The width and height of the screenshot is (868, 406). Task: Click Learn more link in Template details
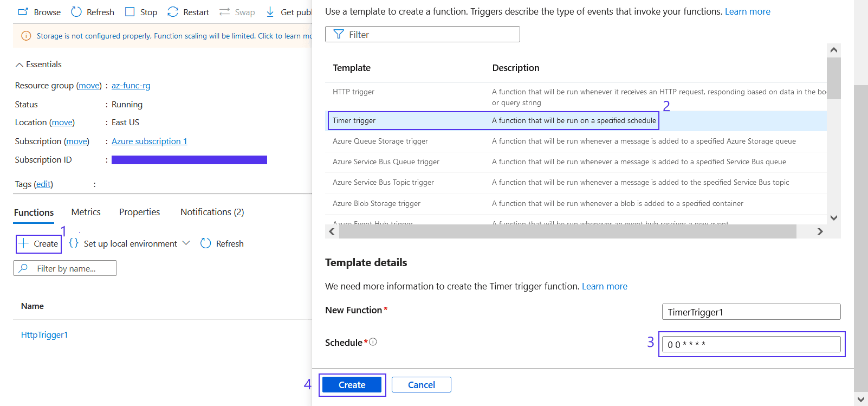[x=604, y=286]
